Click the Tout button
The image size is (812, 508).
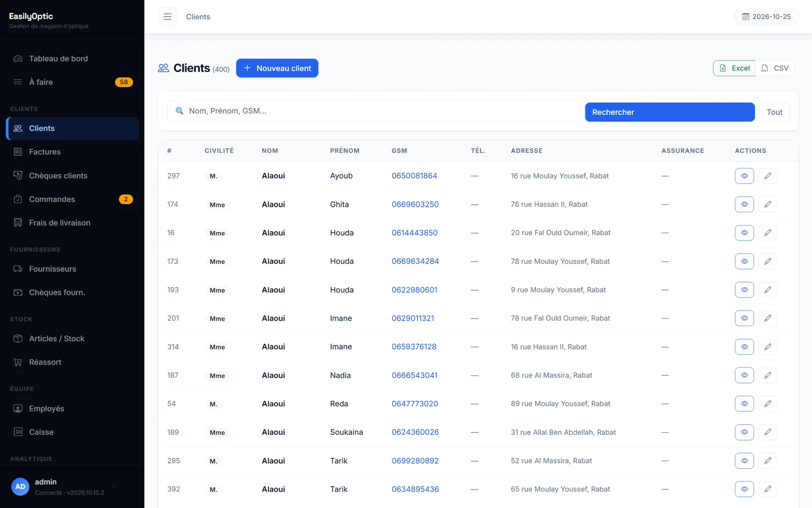[x=774, y=112]
